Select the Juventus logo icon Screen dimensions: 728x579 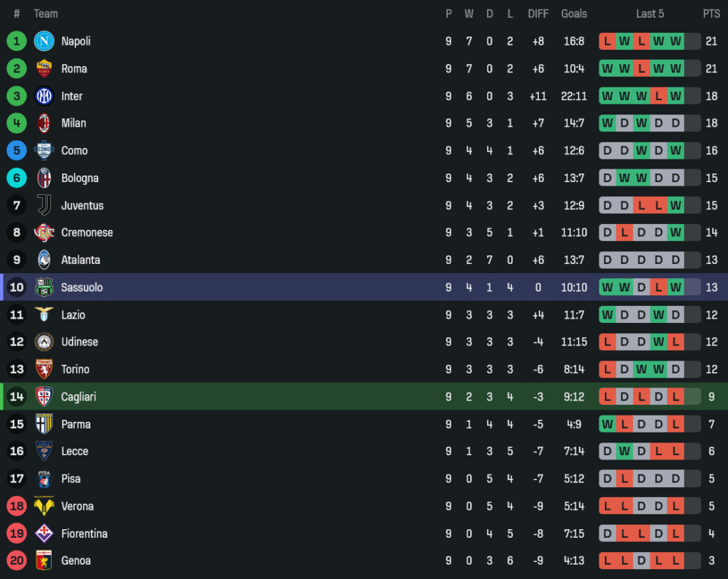(44, 206)
